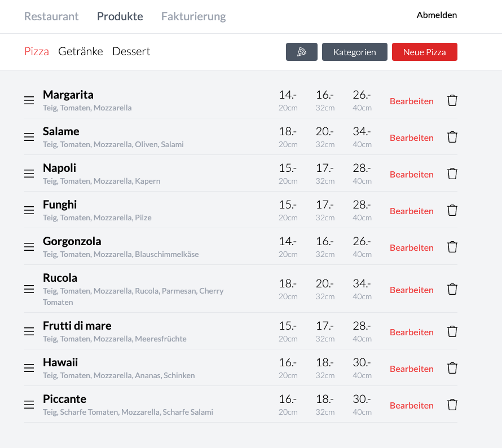Viewport: 502px width, 448px height.
Task: Click the pizza slice icon button
Action: (x=302, y=52)
